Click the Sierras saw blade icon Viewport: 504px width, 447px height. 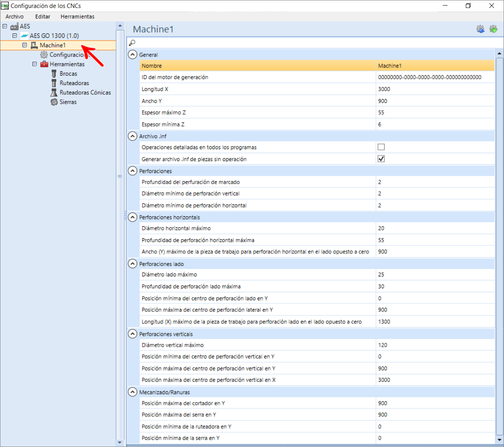click(x=54, y=102)
